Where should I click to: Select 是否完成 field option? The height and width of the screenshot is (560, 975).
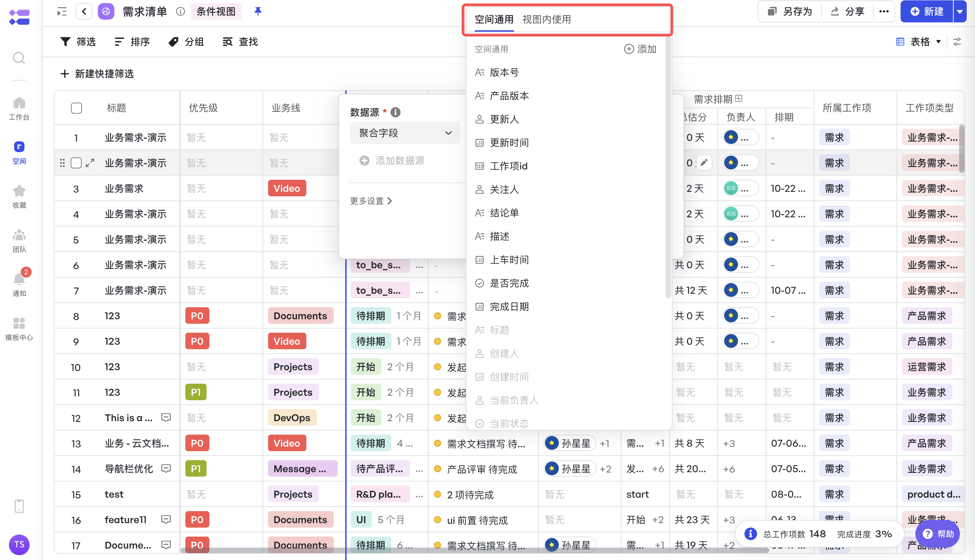click(x=566, y=283)
